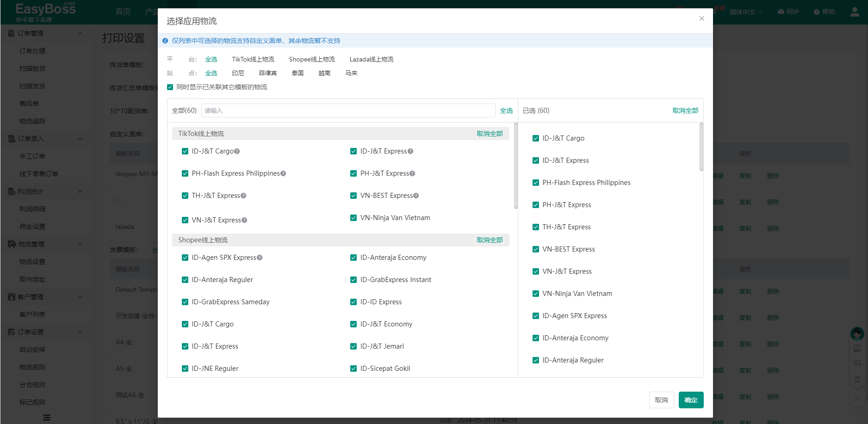Click help icon next to TH-J&T Express

click(243, 196)
